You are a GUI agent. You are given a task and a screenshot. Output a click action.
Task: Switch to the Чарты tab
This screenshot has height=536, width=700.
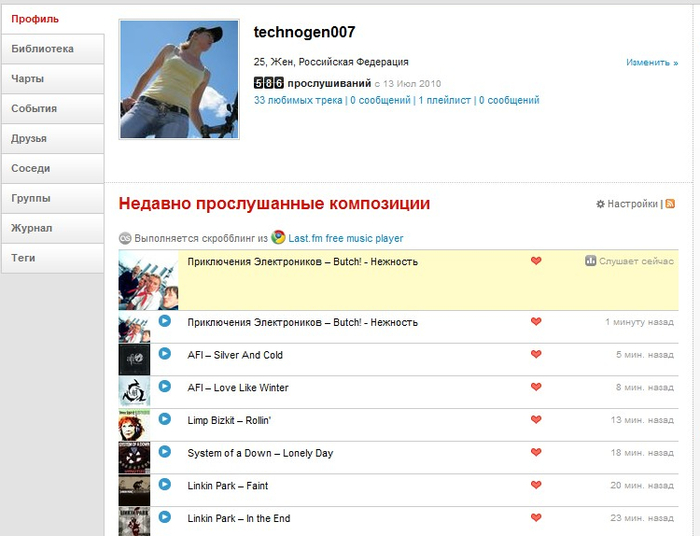click(53, 79)
